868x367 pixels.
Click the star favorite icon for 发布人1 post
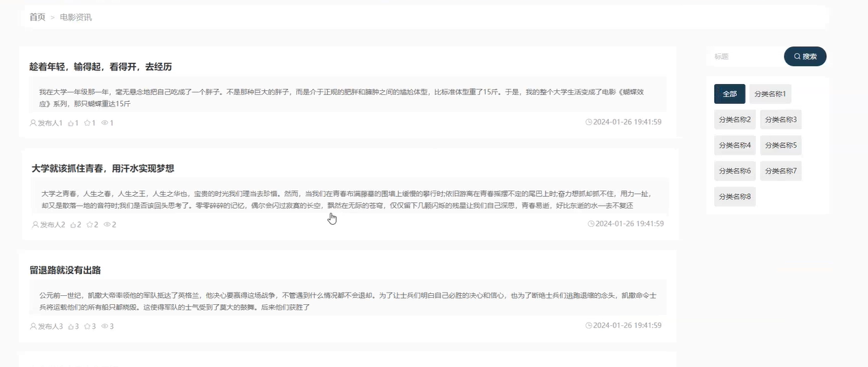click(x=87, y=123)
